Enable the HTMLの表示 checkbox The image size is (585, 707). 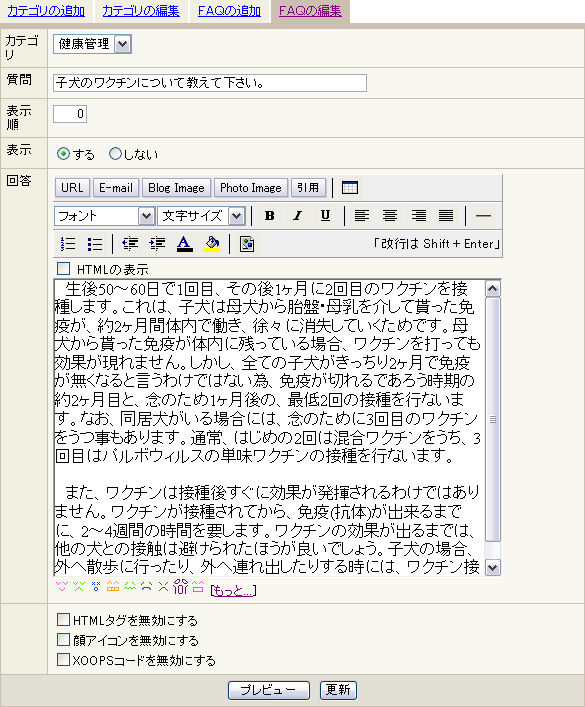click(x=64, y=269)
